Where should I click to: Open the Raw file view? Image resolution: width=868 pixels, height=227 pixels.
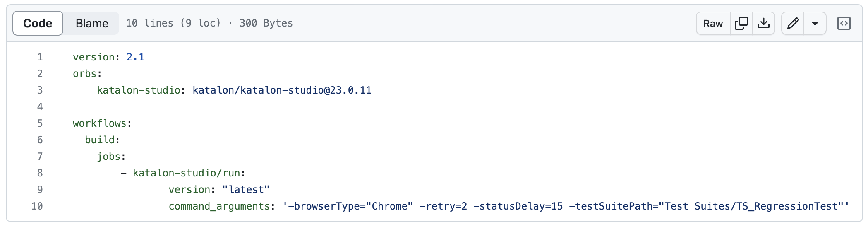(x=713, y=23)
